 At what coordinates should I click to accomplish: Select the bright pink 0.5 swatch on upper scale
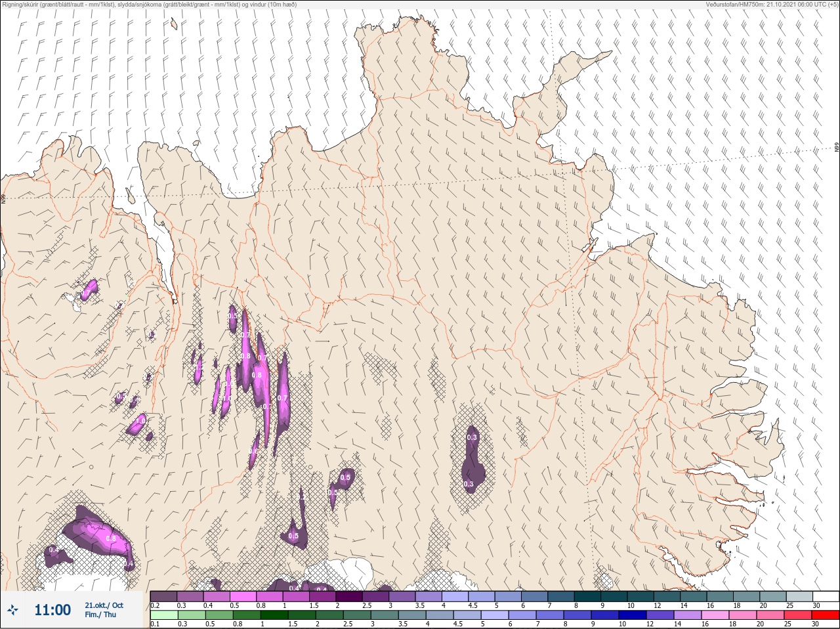coord(243,596)
